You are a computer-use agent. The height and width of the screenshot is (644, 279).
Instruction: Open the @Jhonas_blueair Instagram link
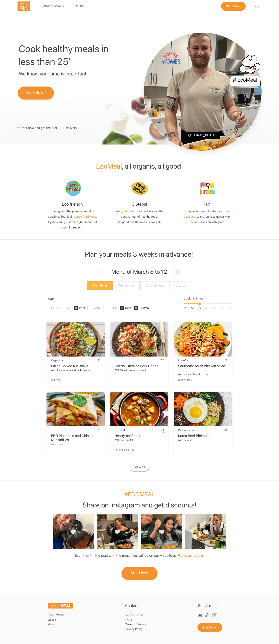point(191,556)
